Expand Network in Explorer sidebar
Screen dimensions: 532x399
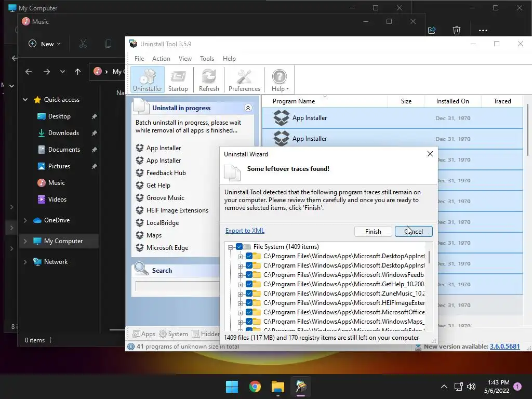point(25,262)
